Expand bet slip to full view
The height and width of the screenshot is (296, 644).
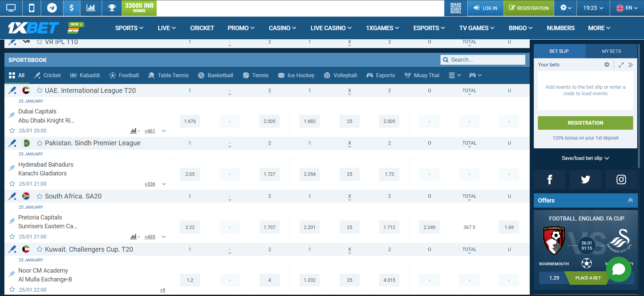pos(621,65)
